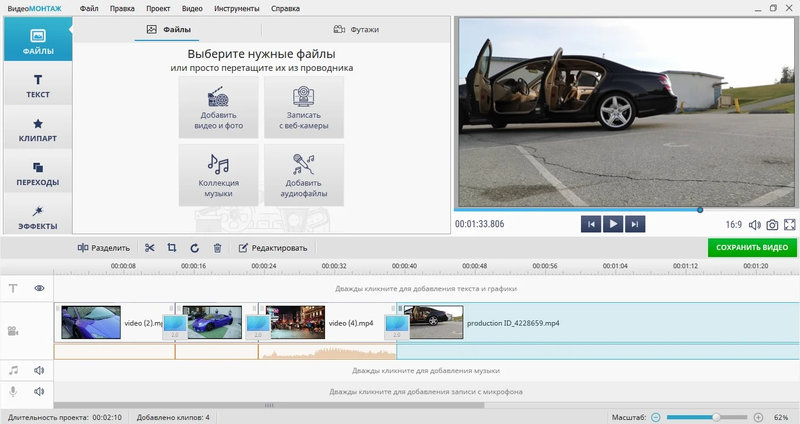Play the video preview
Screen dimensions: 800x424
tap(613, 224)
